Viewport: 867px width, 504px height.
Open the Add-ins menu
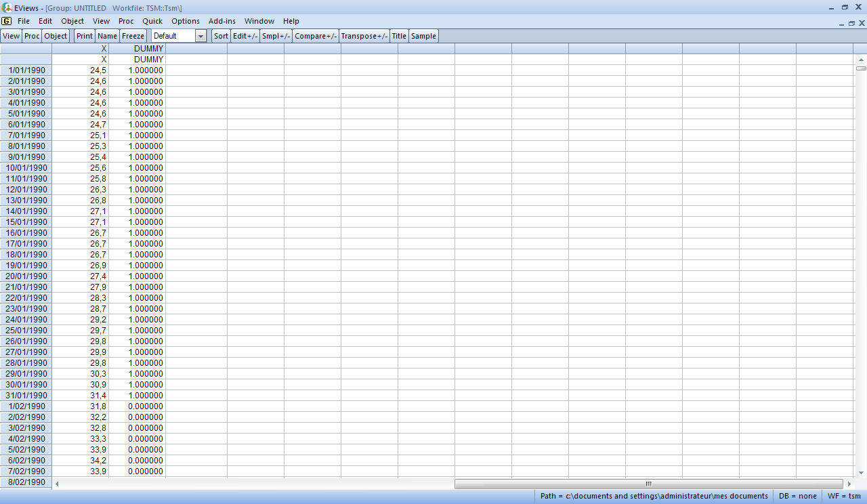(222, 21)
